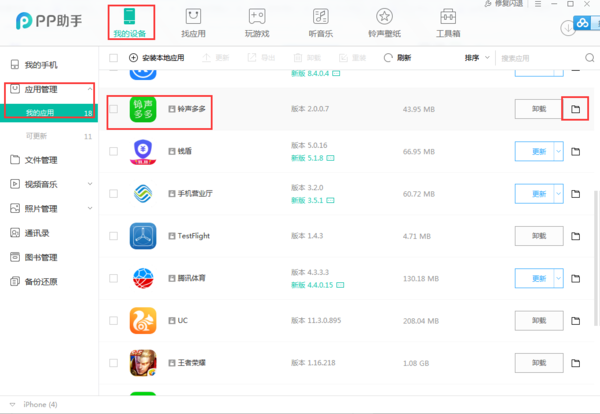This screenshot has height=414, width=600.
Task: Expand iPhone (4) device selector arrow
Action: pyautogui.click(x=12, y=404)
